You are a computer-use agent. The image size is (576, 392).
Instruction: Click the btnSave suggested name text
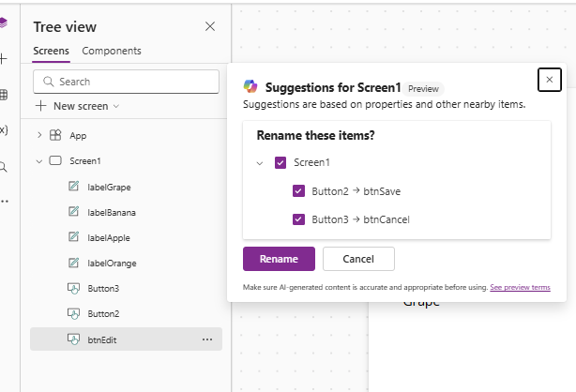coord(382,191)
